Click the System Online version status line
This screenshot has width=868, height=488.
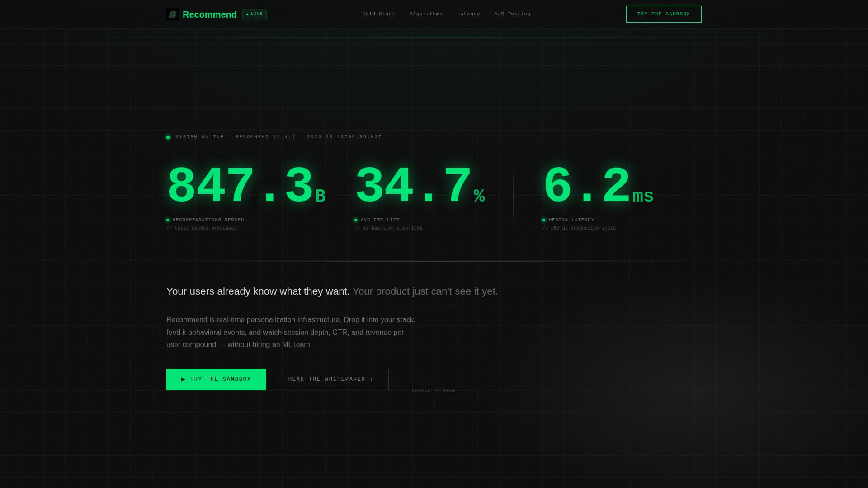point(278,137)
